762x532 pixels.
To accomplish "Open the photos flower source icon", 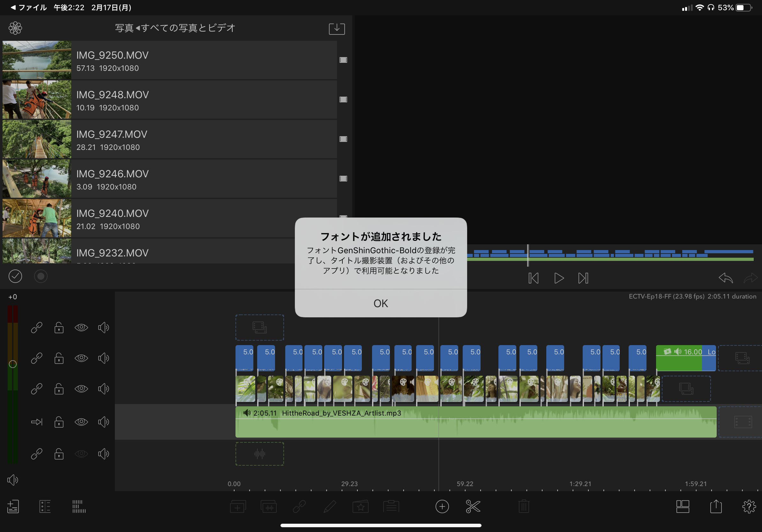I will click(x=15, y=28).
